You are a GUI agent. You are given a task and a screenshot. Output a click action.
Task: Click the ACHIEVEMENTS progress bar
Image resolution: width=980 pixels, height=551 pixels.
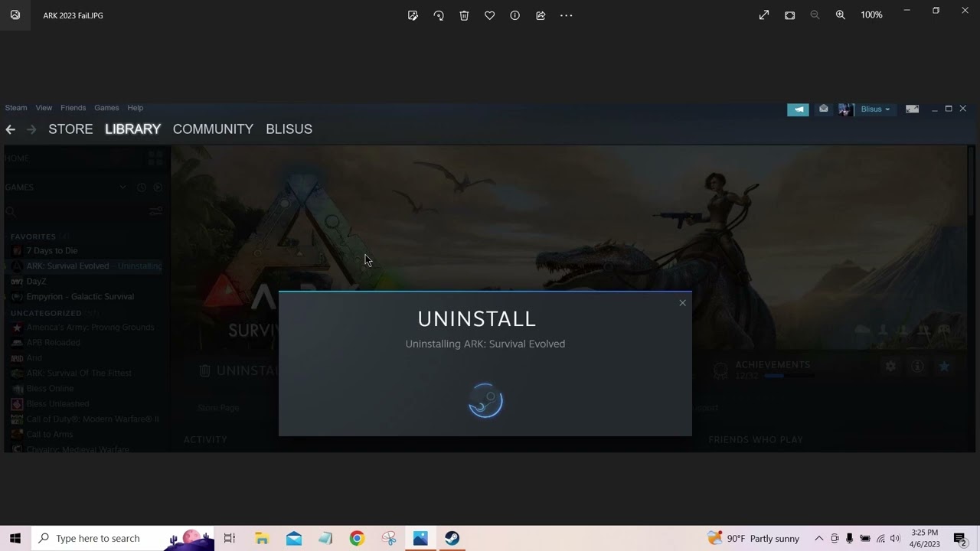(x=788, y=377)
